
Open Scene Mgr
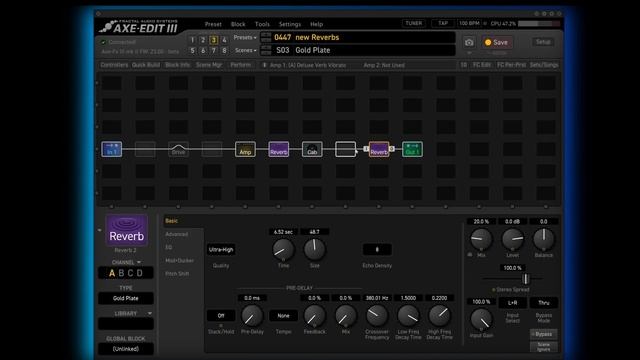pyautogui.click(x=209, y=65)
